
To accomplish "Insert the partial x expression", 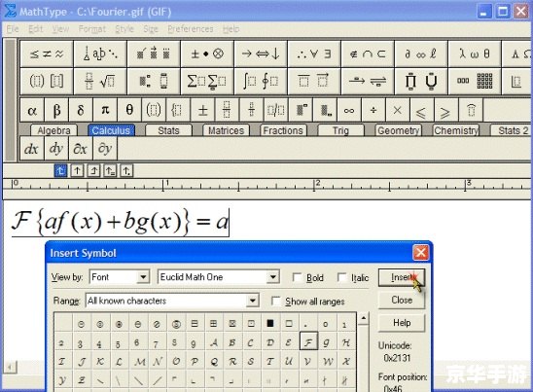I will tap(81, 149).
